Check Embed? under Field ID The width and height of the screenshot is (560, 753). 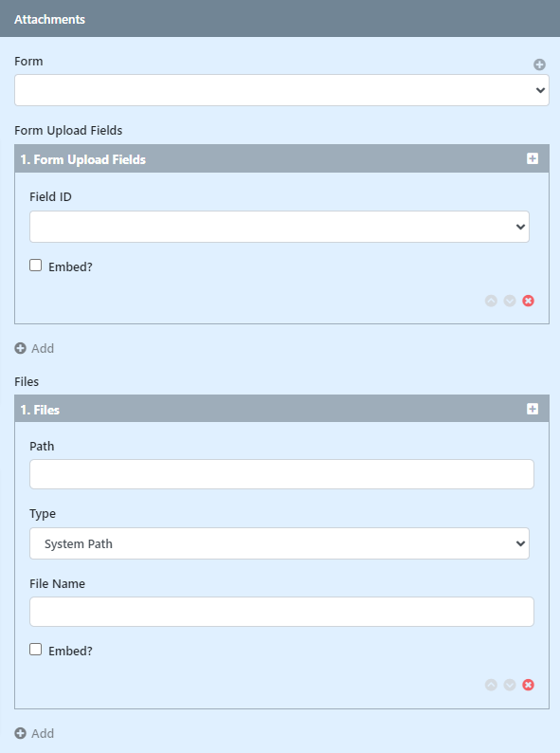point(35,266)
